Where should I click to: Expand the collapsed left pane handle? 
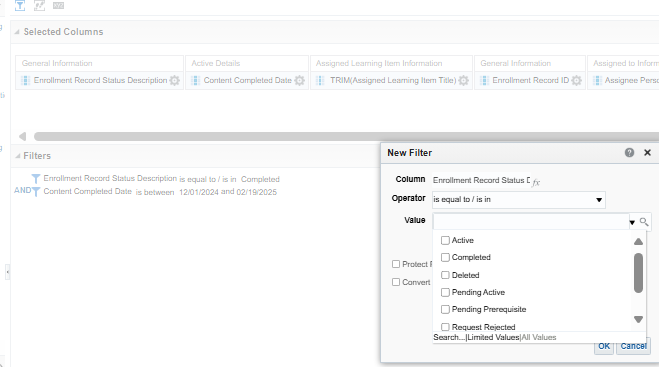click(x=8, y=272)
